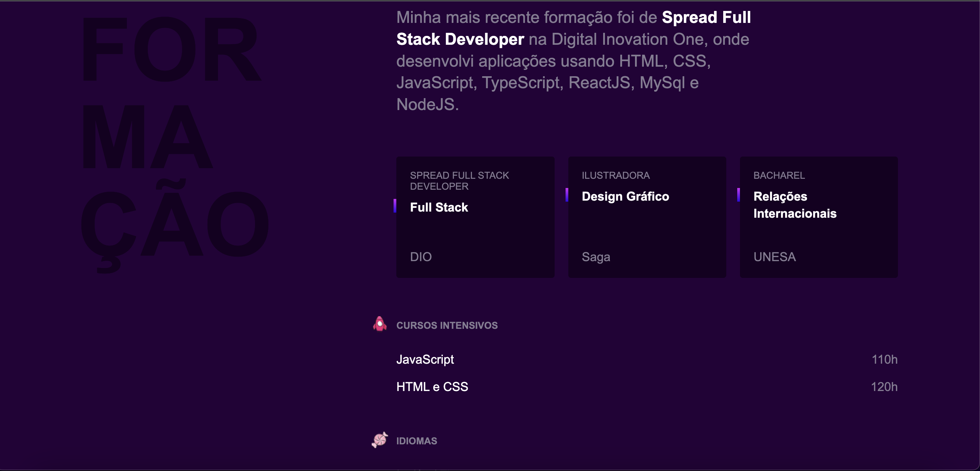980x471 pixels.
Task: Select the Full Stack course card
Action: (x=475, y=217)
